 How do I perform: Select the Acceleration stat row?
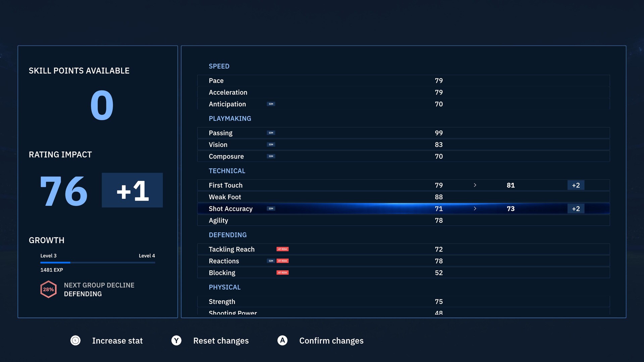click(x=404, y=92)
